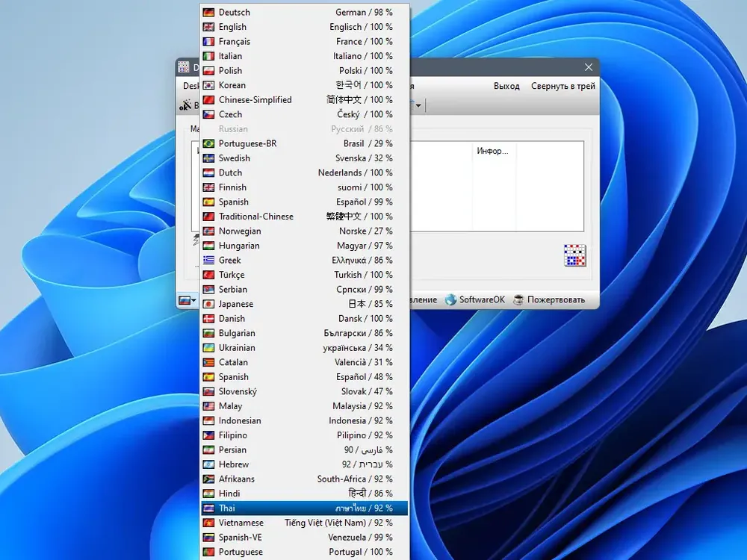Open the Russian flag language dropdown
Viewport: 747px width, 560px height.
coord(187,300)
